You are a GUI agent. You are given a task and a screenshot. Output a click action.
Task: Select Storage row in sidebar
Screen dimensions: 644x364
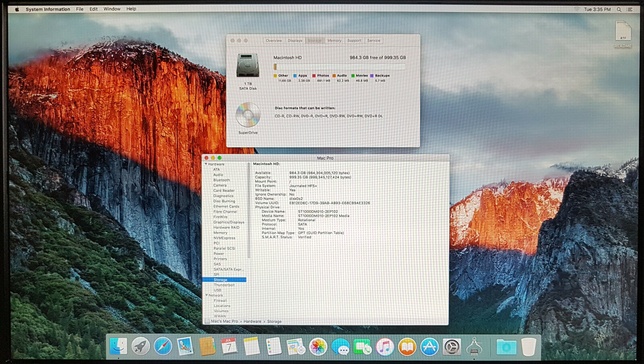pos(224,280)
